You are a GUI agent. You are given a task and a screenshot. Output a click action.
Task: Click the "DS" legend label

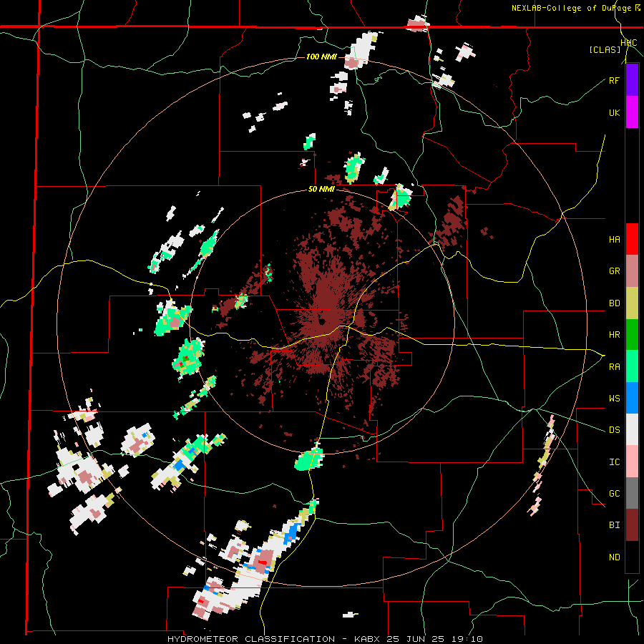(614, 430)
